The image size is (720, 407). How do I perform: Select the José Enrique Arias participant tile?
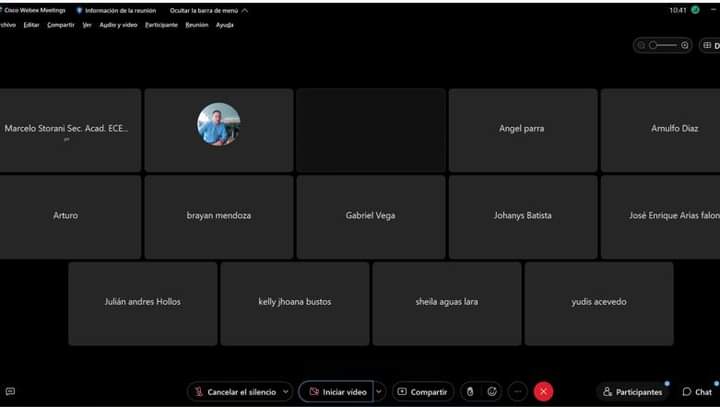click(x=660, y=217)
